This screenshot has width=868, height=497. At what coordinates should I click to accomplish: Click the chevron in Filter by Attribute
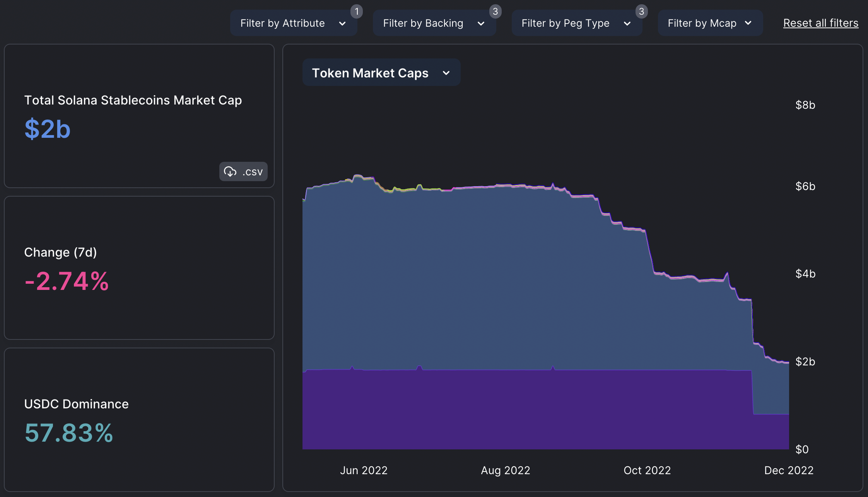342,24
